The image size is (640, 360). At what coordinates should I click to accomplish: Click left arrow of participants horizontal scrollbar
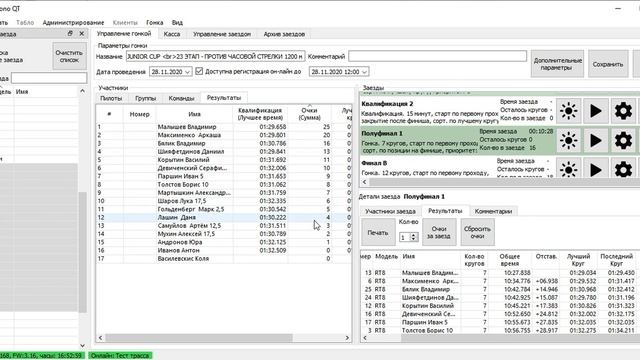click(100, 338)
